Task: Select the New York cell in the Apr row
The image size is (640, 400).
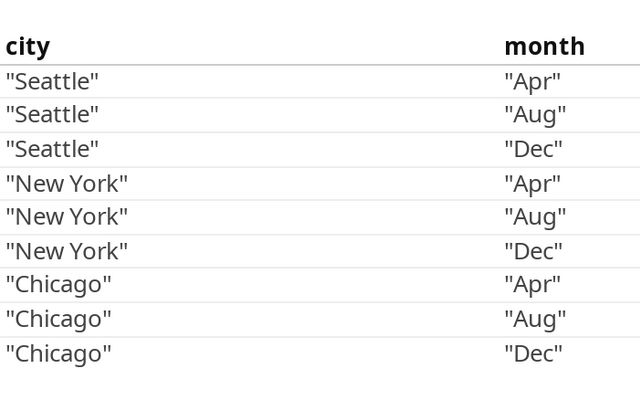Action: (67, 184)
